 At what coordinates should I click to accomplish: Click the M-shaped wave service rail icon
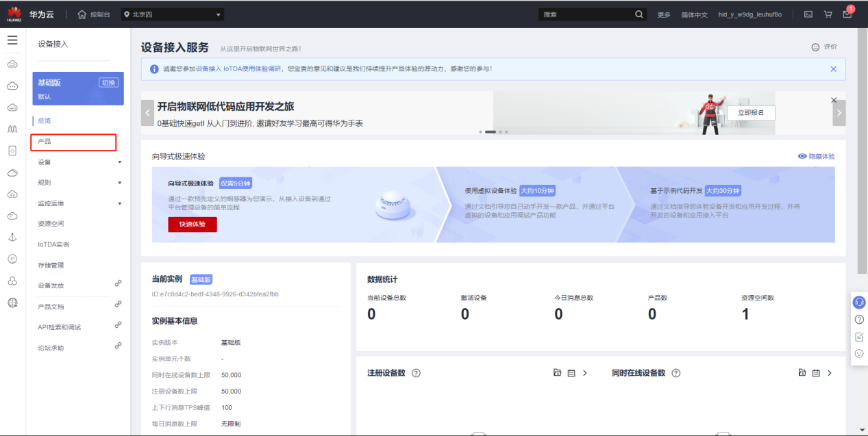pos(12,129)
